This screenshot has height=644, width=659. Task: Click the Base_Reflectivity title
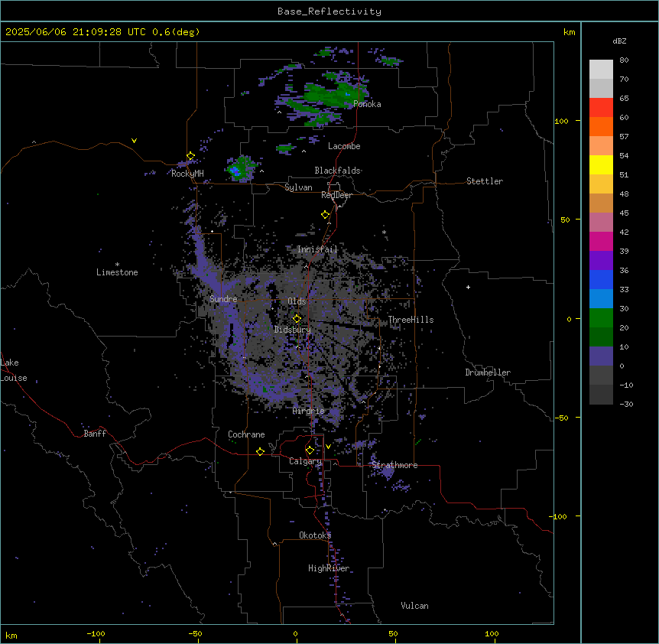tap(329, 11)
